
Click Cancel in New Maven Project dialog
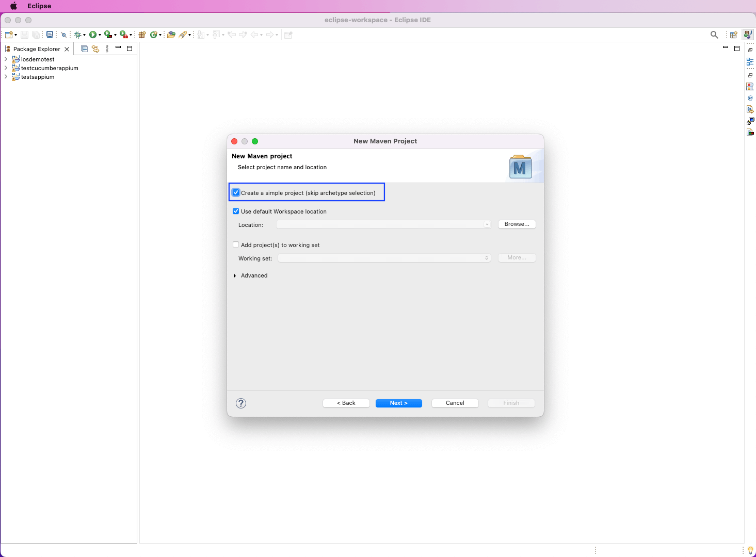pyautogui.click(x=455, y=403)
